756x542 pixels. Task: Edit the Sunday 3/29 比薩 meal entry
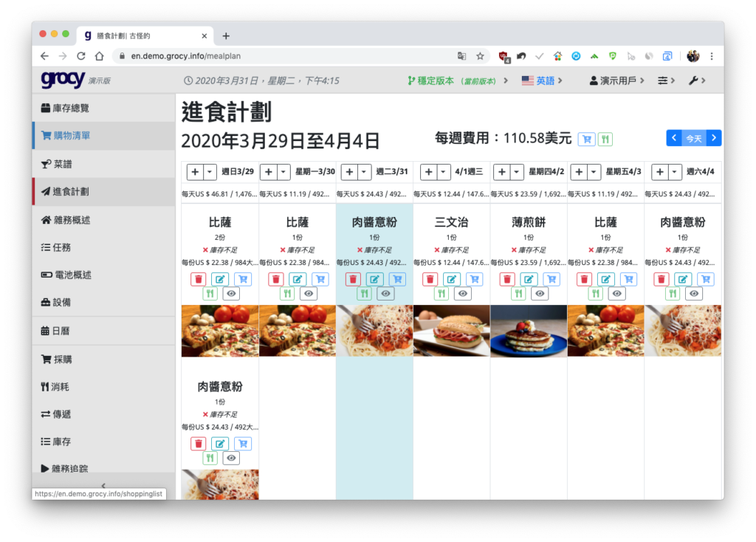[220, 279]
